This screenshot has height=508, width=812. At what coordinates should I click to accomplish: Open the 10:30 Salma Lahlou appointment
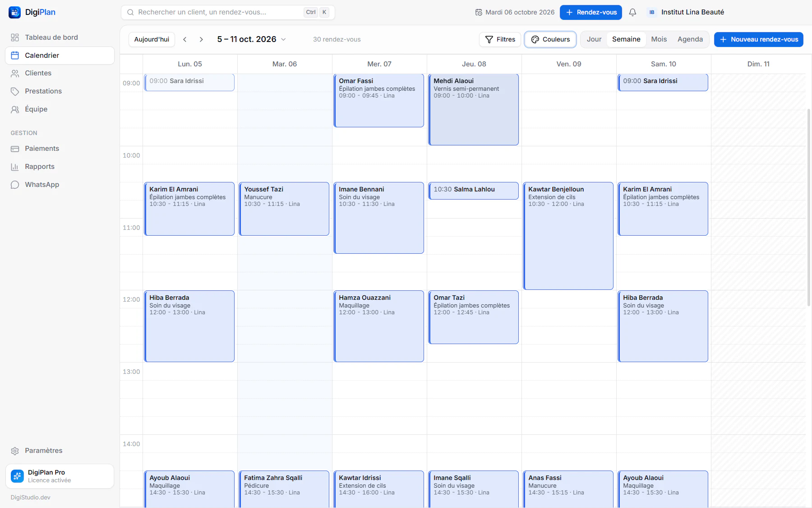coord(474,191)
